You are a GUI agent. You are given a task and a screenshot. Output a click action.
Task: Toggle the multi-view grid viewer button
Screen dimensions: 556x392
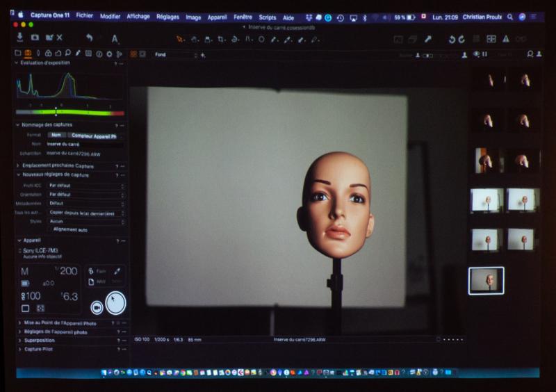pos(491,40)
